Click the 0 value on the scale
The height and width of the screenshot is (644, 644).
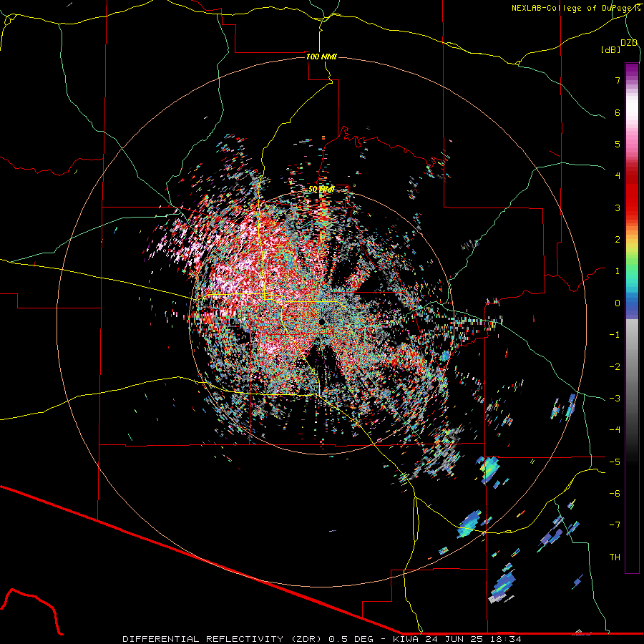tap(618, 303)
